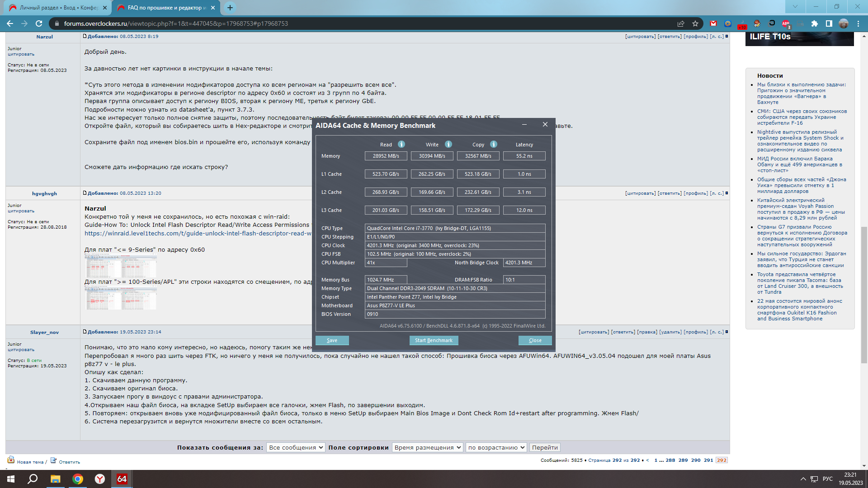The image size is (868, 488).
Task: Open the 'по возрастанию' order dropdown
Action: click(496, 447)
